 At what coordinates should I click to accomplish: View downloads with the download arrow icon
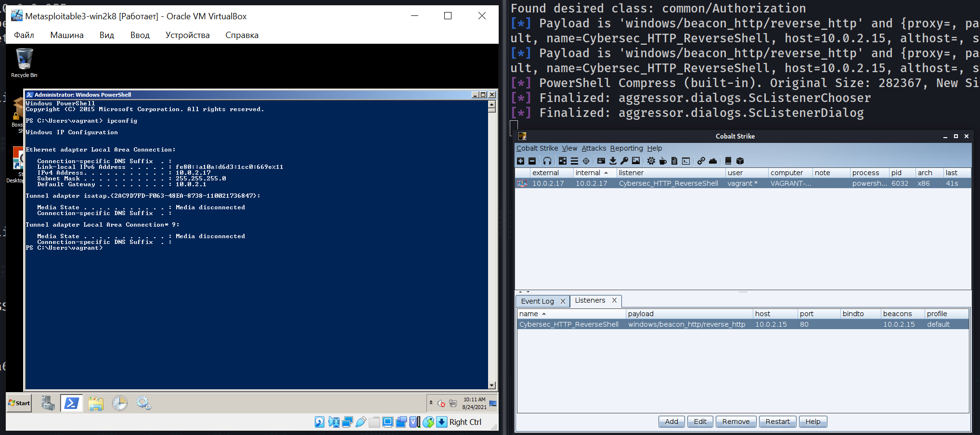point(613,161)
